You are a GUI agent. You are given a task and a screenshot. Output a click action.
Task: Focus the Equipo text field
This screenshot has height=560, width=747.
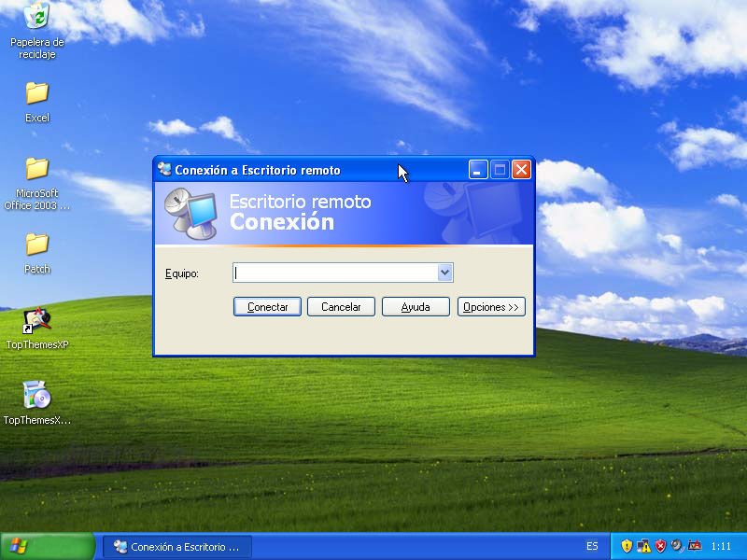[335, 273]
